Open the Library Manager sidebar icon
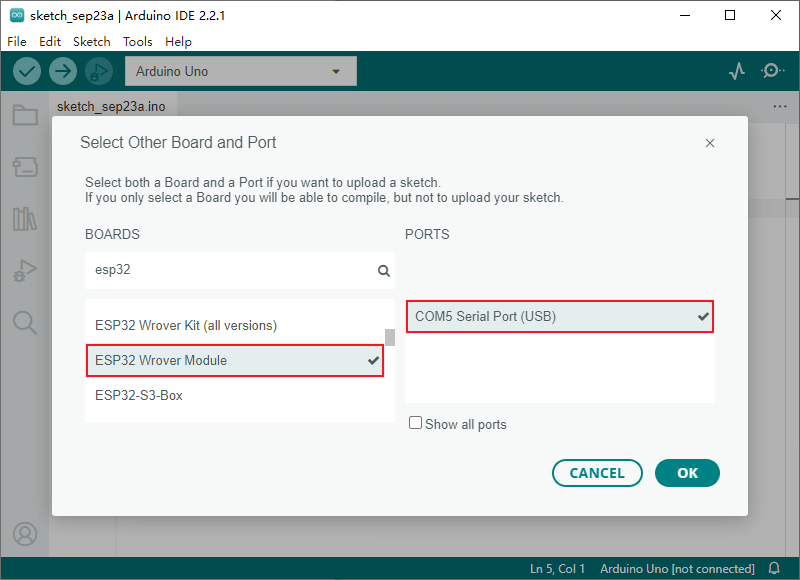The height and width of the screenshot is (580, 800). click(x=25, y=218)
